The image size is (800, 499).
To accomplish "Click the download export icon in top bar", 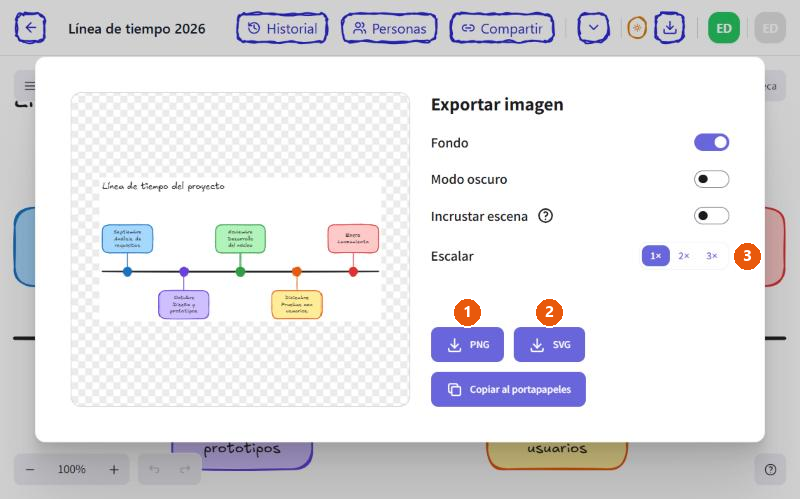I will [x=669, y=28].
